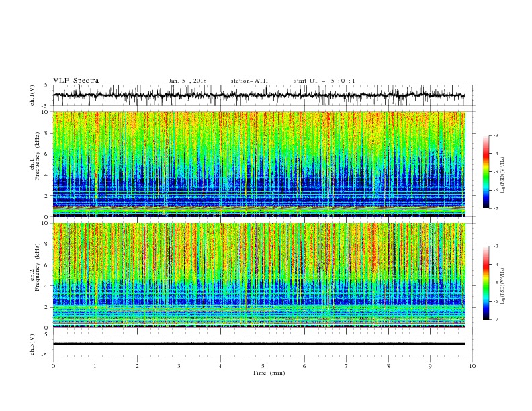
Task: Click the ch.1 spectrogram color scale bar
Action: [x=486, y=172]
